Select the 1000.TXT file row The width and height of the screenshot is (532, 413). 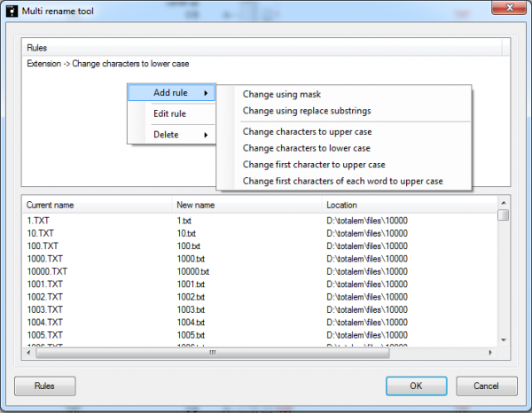click(44, 258)
